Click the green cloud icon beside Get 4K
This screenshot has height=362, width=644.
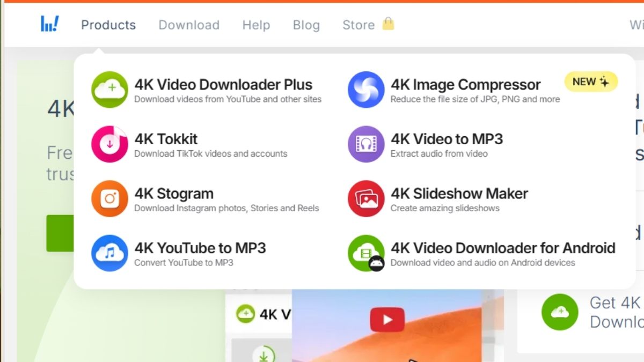(560, 312)
